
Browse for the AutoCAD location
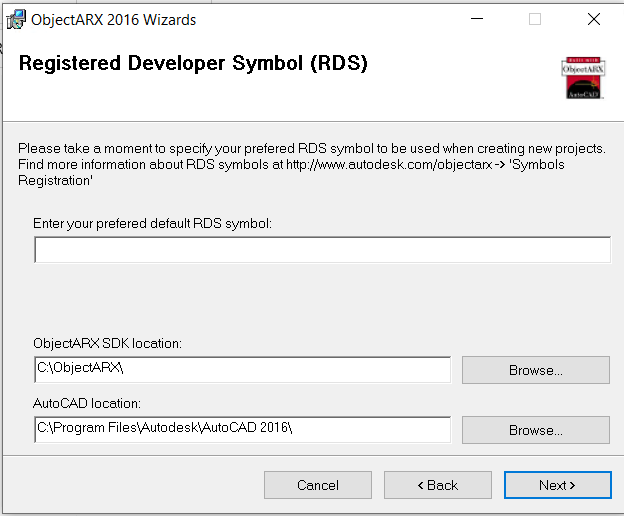(x=536, y=430)
